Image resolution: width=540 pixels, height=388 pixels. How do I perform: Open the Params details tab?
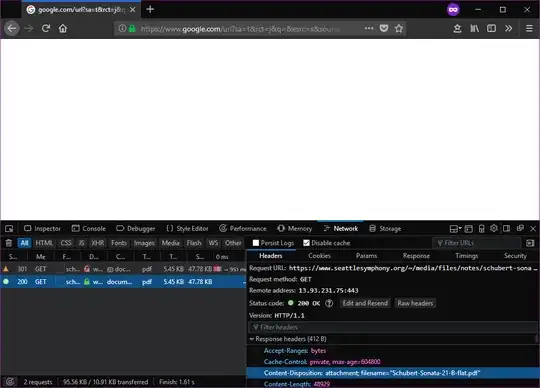(366, 256)
